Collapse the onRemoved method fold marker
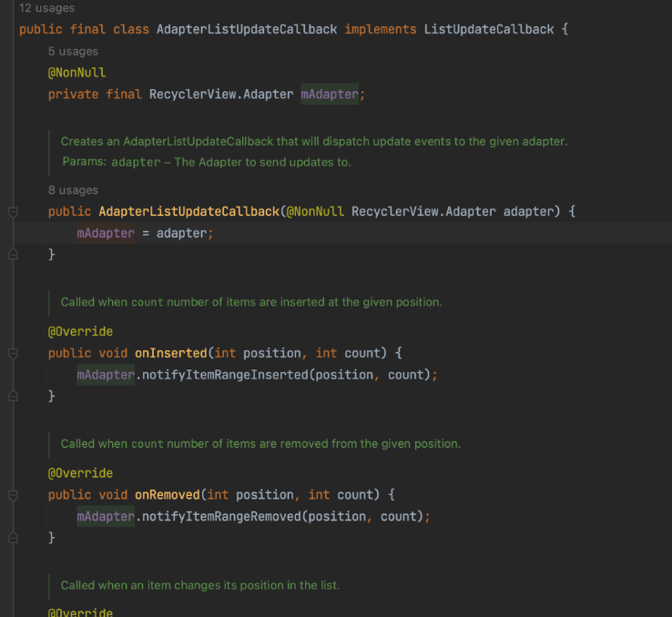The height and width of the screenshot is (617, 672). (14, 495)
